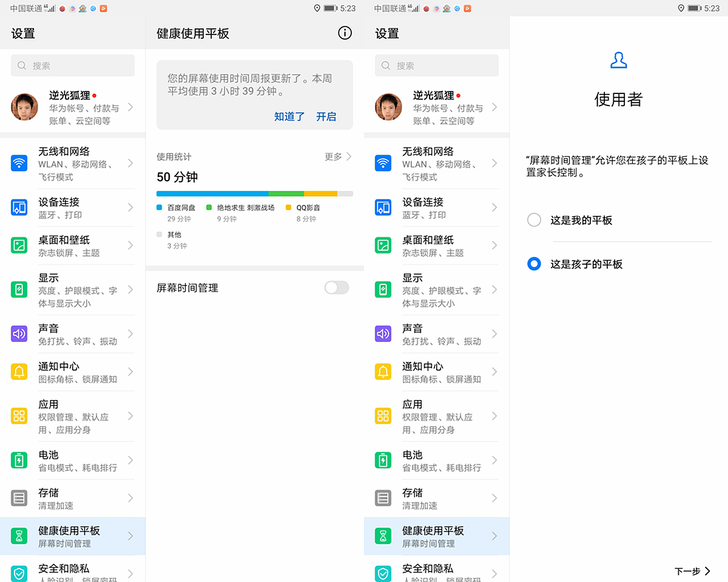Open 存储 settings entry in left screen
Screen dimensions: 728x582
(73, 498)
